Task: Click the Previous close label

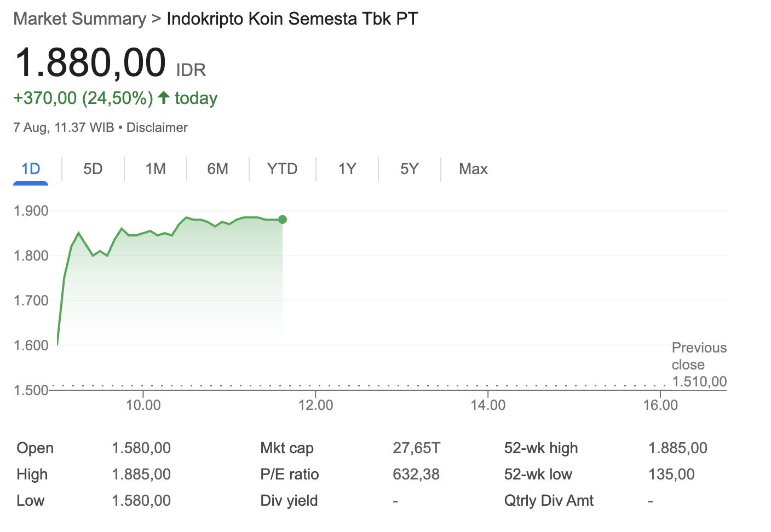Action: click(x=699, y=356)
